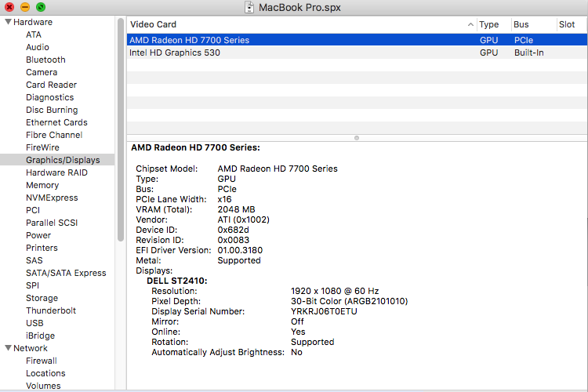The height and width of the screenshot is (392, 588).
Task: Collapse the Hardware section triangle
Action: point(8,22)
